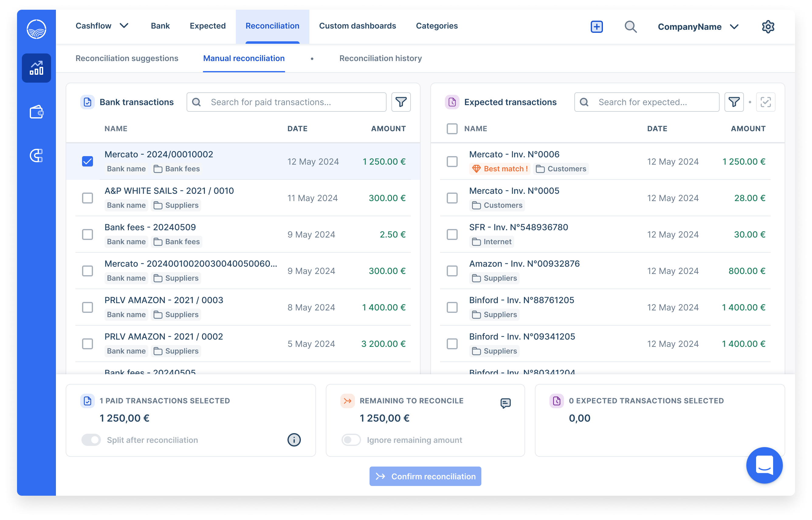Click the blue plus add icon
The image size is (812, 520).
click(597, 27)
